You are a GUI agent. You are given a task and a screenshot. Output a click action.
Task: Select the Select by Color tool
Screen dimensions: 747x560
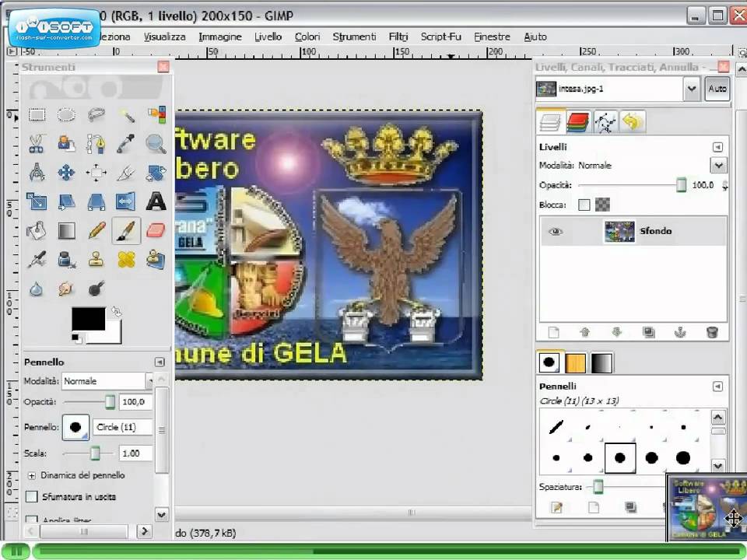(156, 115)
